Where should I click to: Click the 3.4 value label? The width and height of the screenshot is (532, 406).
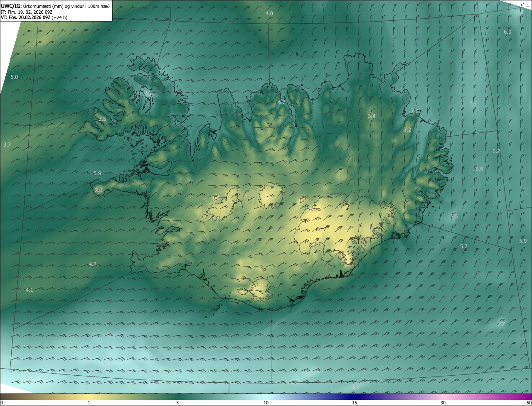pyautogui.click(x=372, y=116)
